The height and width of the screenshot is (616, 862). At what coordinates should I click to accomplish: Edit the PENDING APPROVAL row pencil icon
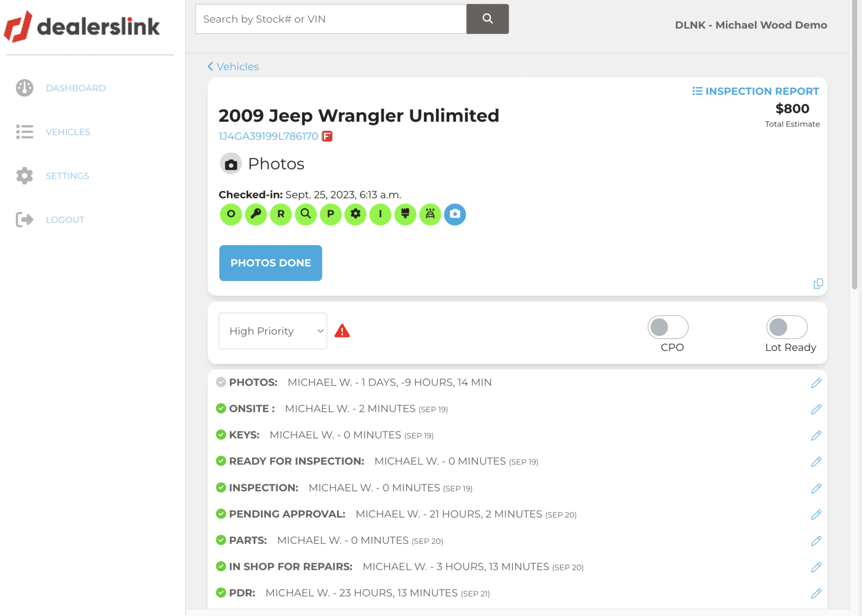816,514
